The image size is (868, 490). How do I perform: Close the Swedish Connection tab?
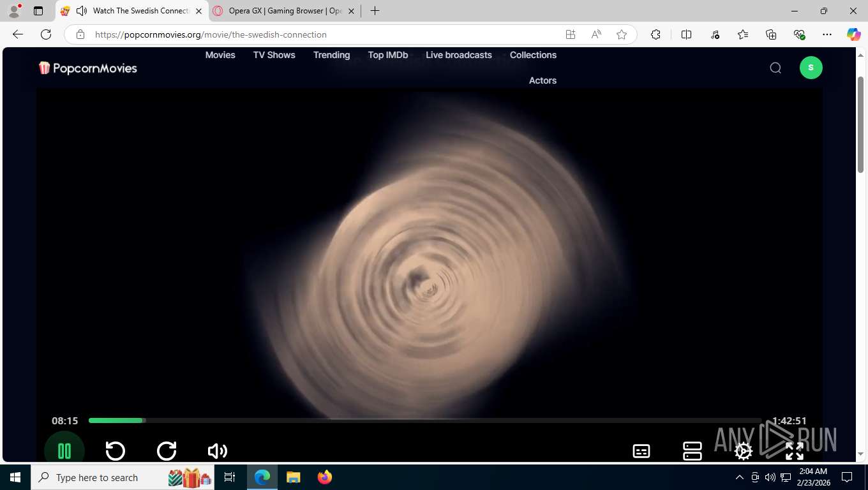coord(198,11)
